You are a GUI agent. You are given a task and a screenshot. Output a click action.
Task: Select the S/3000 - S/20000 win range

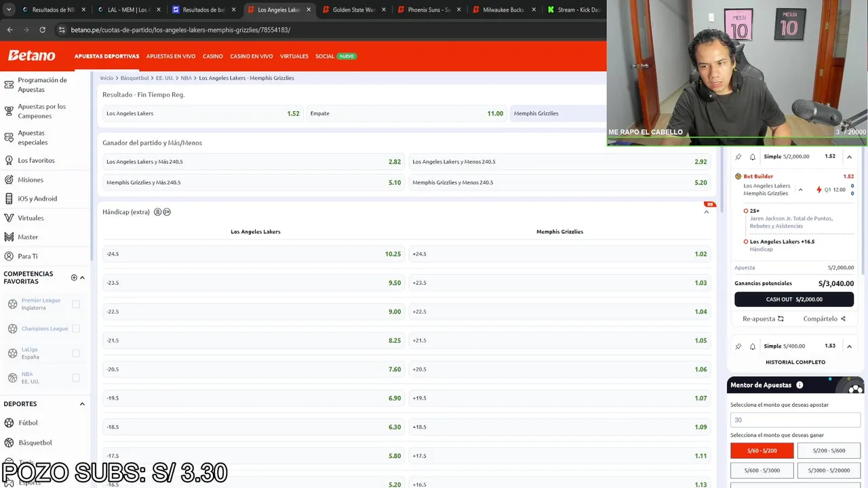pyautogui.click(x=829, y=470)
